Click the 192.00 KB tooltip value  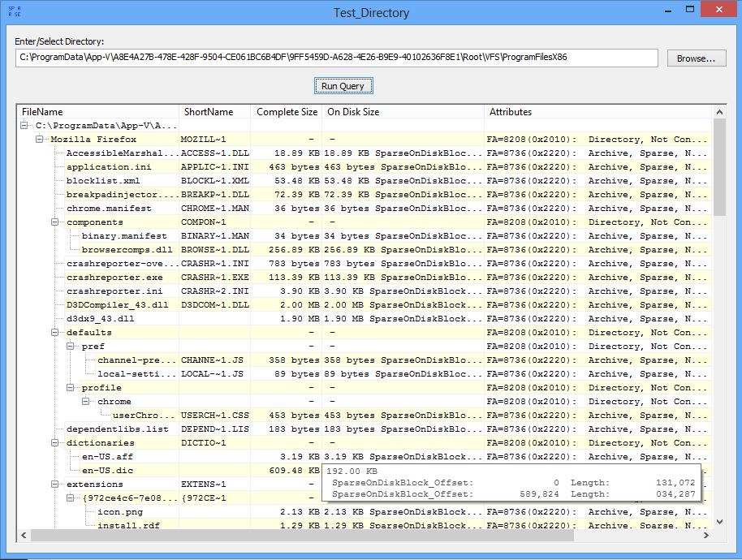(x=352, y=471)
